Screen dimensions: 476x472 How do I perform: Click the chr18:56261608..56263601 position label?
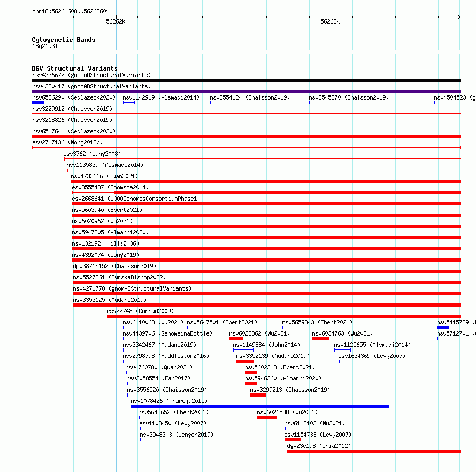pos(71,12)
